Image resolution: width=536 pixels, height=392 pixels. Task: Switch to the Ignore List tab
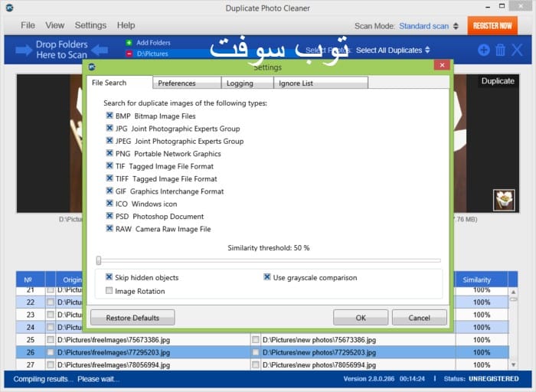tap(321, 83)
